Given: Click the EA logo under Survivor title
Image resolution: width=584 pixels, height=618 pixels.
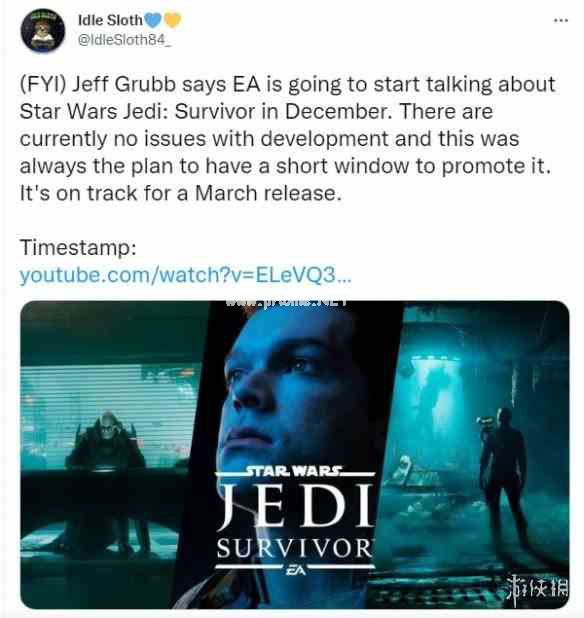Looking at the screenshot, I should 296,570.
